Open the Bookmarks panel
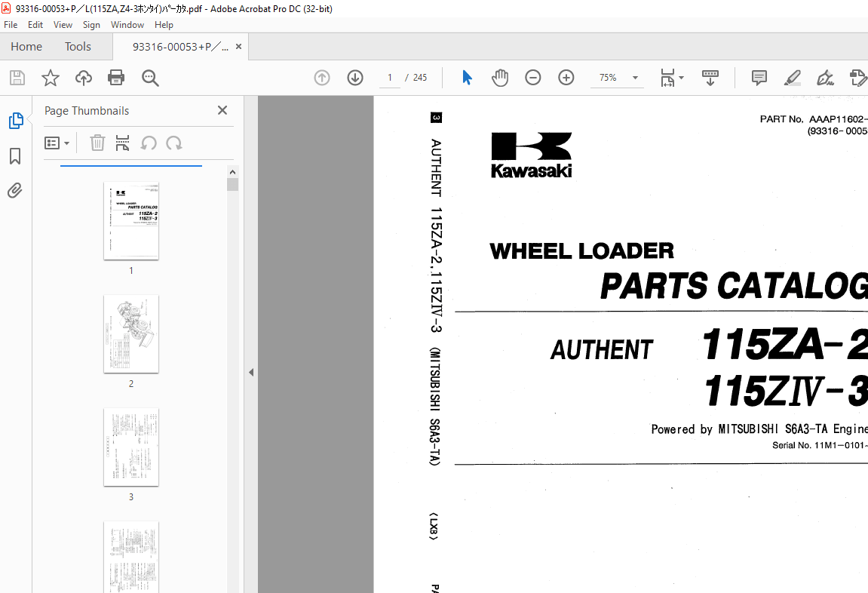 [15, 156]
